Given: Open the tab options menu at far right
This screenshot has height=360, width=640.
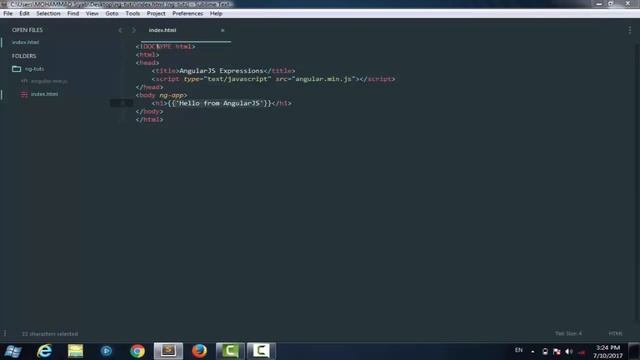Looking at the screenshot, I should 630,30.
